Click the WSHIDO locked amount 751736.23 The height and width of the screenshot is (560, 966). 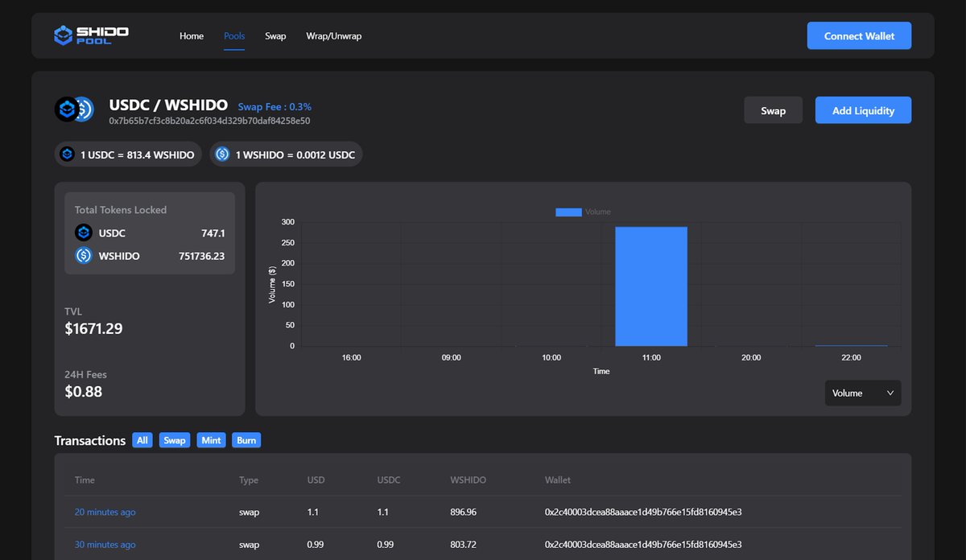tap(202, 256)
